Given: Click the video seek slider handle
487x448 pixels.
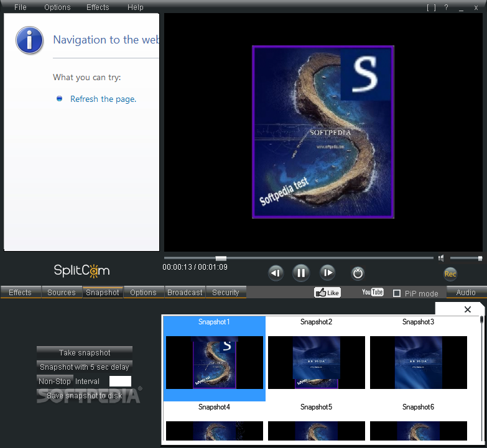Looking at the screenshot, I should (x=221, y=258).
